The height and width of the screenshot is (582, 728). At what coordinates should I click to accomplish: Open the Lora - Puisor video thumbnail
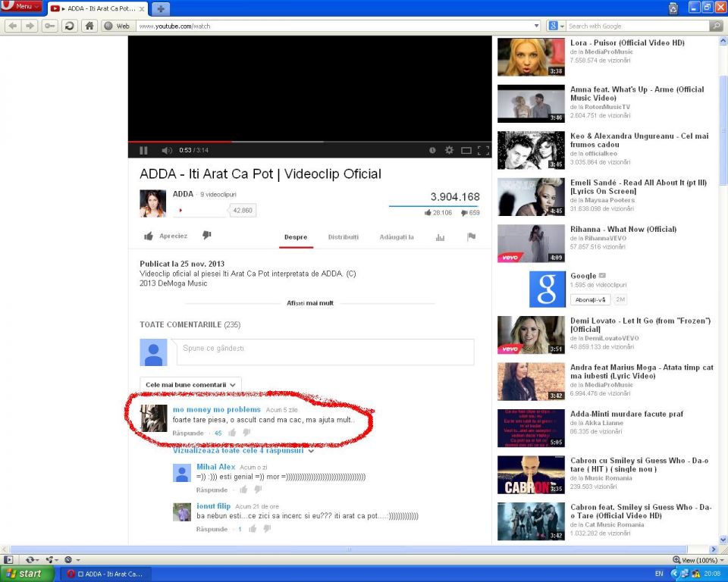tap(531, 57)
